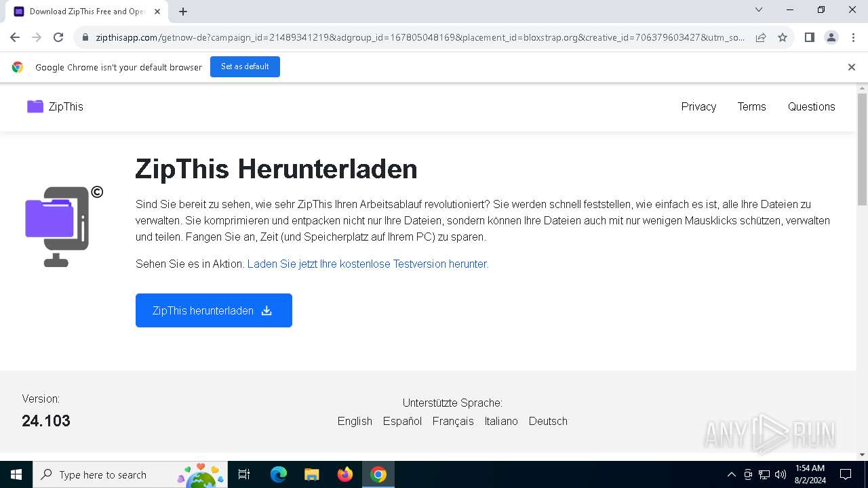Open a new tab with plus button

[183, 12]
